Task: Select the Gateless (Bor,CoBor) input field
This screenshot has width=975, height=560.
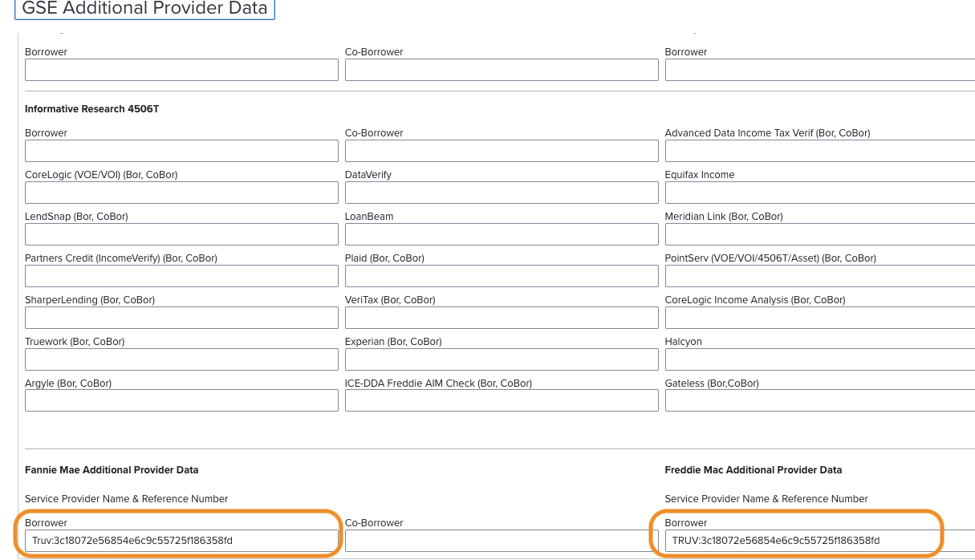Action: point(820,400)
